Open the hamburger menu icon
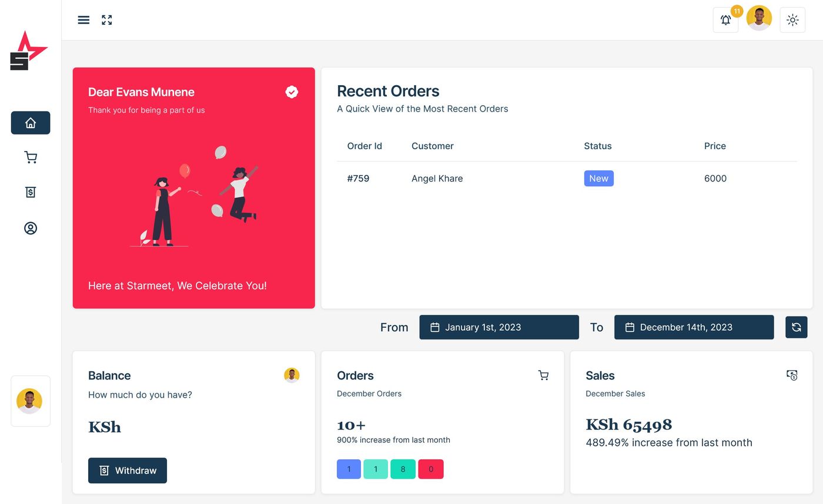Screen dimensions: 823x504 [x=83, y=20]
